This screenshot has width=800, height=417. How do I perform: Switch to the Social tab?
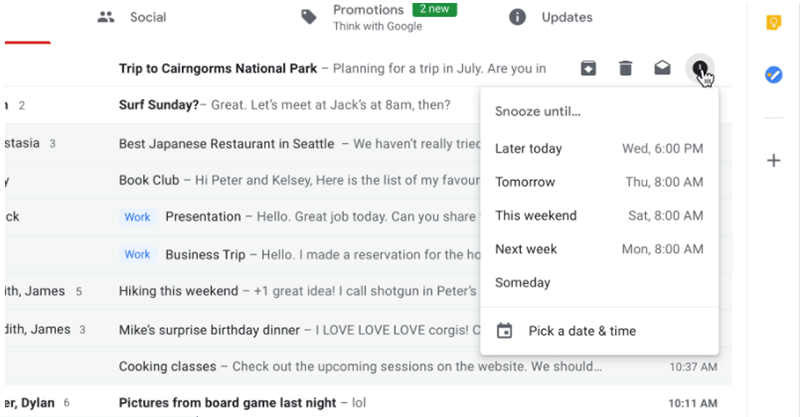coord(133,17)
